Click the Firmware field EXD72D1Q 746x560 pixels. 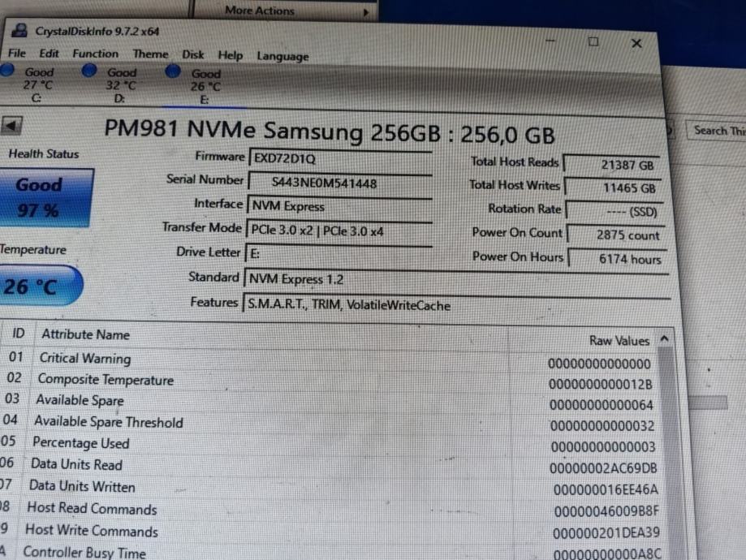340,158
